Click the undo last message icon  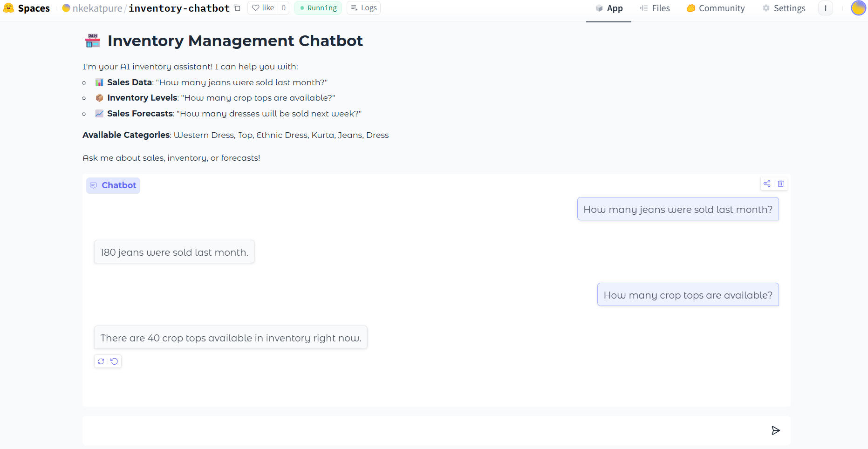[115, 361]
